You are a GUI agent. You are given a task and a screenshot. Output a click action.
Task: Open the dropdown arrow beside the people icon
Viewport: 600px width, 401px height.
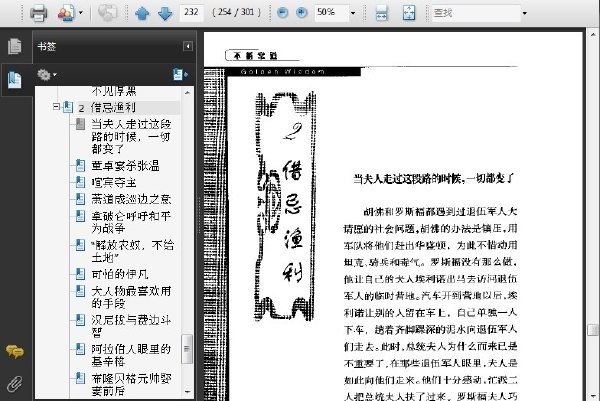click(80, 13)
